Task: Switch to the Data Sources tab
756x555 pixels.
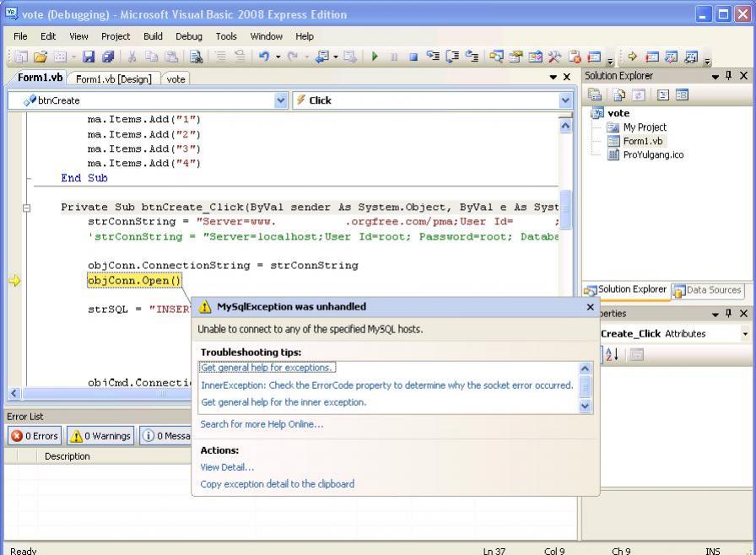Action: pos(707,290)
